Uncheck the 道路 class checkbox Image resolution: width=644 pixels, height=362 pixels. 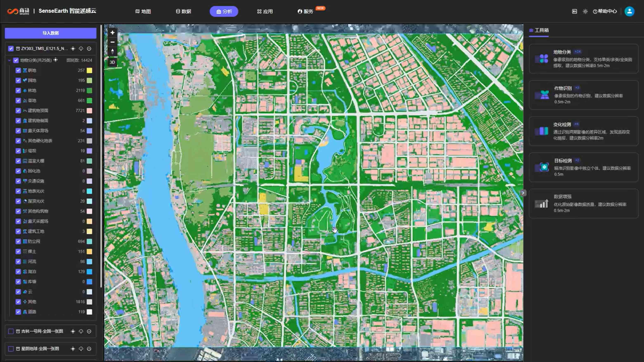[18, 312]
